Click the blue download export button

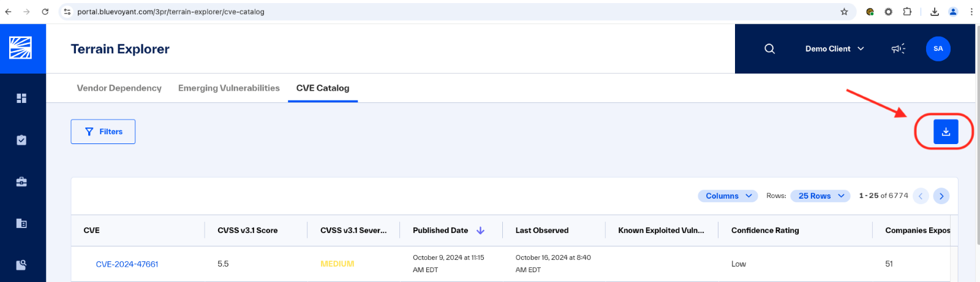click(x=946, y=132)
